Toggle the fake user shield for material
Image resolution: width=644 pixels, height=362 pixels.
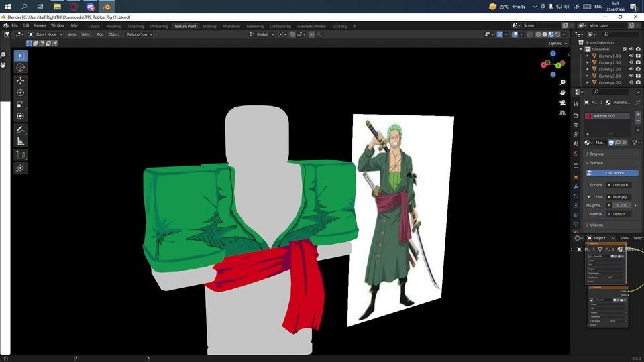pyautogui.click(x=611, y=143)
